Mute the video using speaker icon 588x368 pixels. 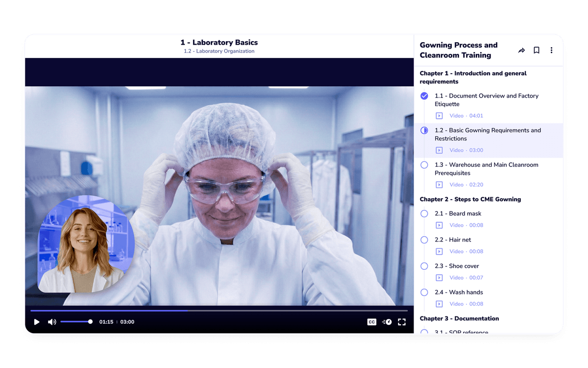tap(51, 322)
